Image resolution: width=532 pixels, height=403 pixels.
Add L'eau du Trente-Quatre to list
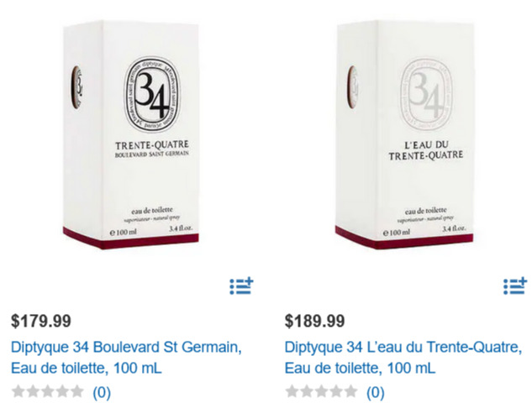point(515,286)
